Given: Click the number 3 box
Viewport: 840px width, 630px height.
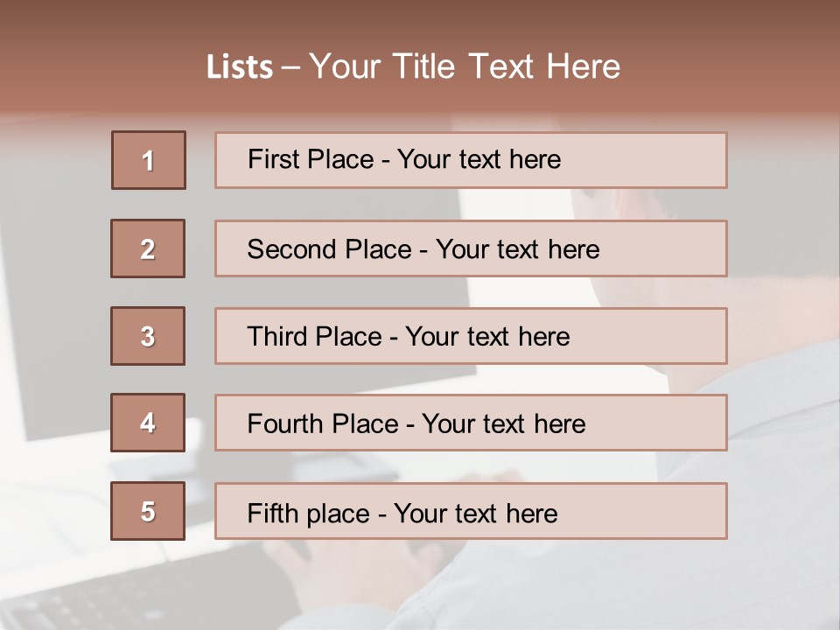Looking at the screenshot, I should 148,336.
